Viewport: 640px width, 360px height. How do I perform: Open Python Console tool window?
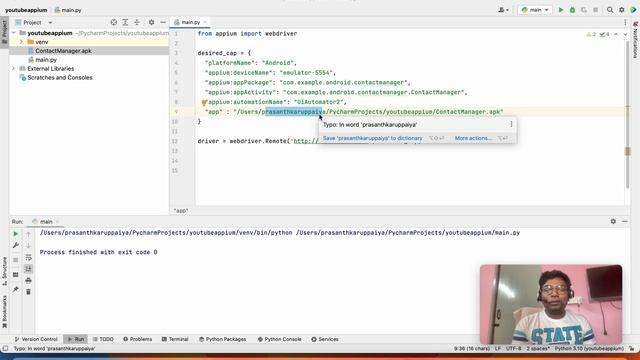click(280, 339)
